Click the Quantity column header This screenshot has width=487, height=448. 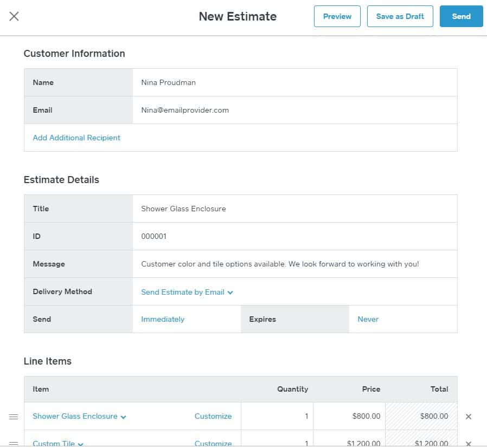pos(292,389)
